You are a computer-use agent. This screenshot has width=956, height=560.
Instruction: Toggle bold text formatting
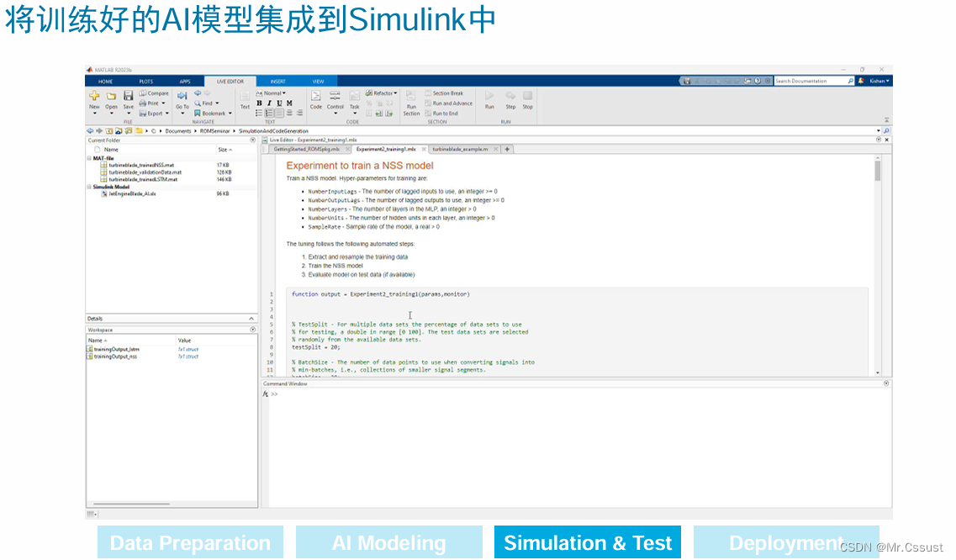pyautogui.click(x=258, y=103)
